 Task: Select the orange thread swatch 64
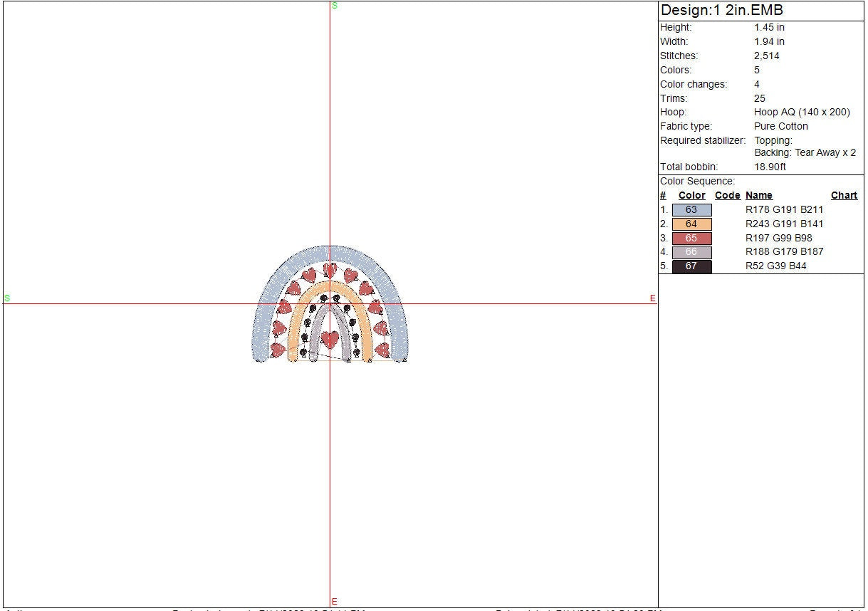[691, 224]
